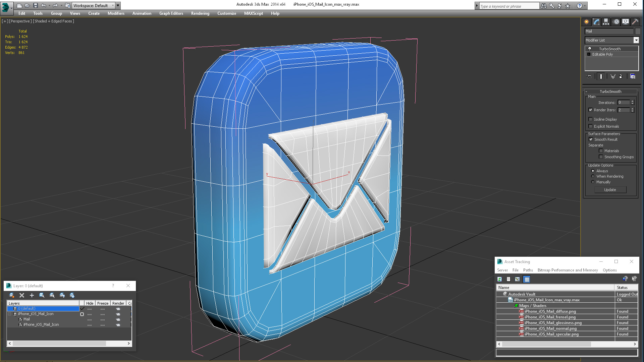Click the Freeze column header

click(103, 303)
